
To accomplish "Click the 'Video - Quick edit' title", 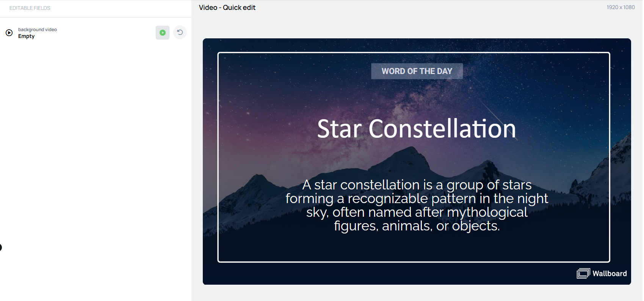I will (x=227, y=8).
